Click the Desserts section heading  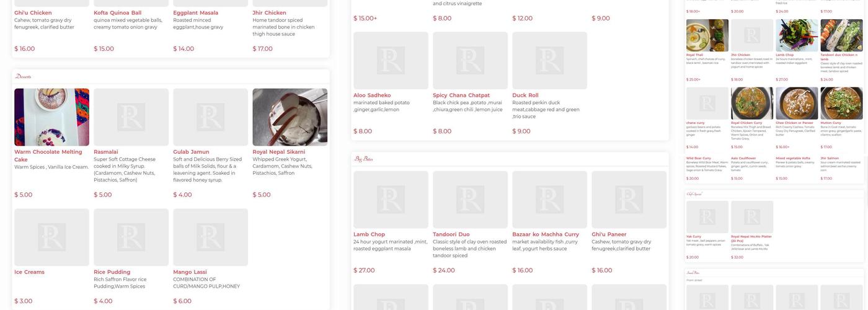[24, 77]
